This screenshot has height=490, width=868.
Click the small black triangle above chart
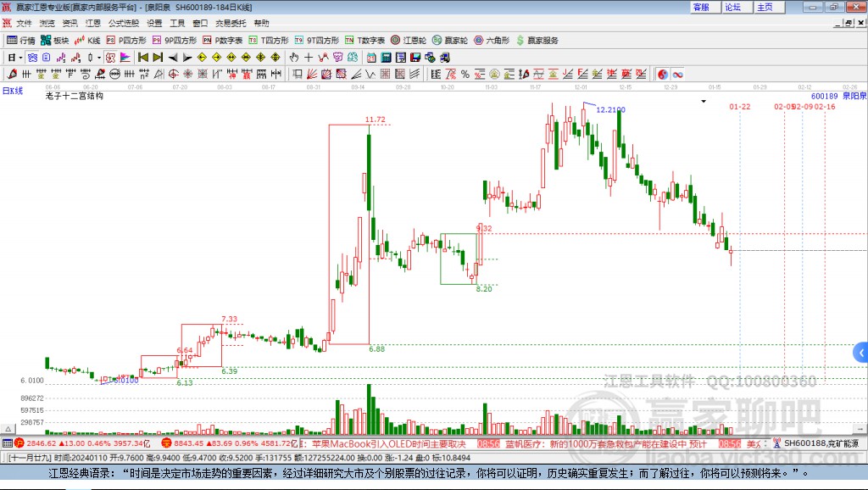[704, 102]
